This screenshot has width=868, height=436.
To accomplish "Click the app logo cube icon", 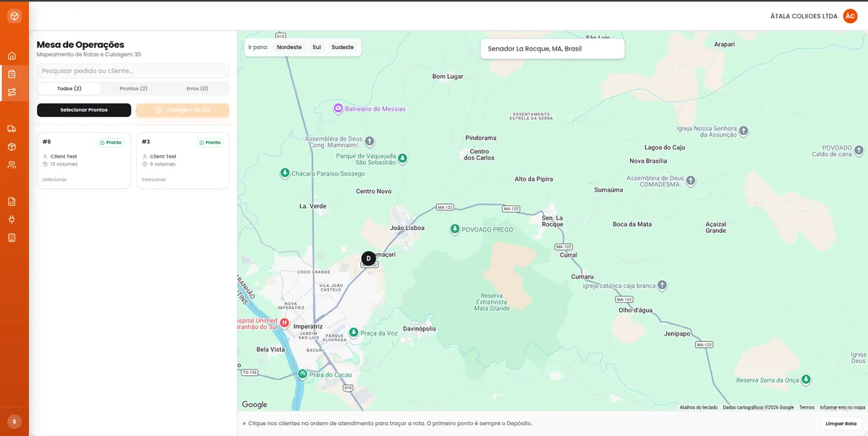I will [14, 16].
